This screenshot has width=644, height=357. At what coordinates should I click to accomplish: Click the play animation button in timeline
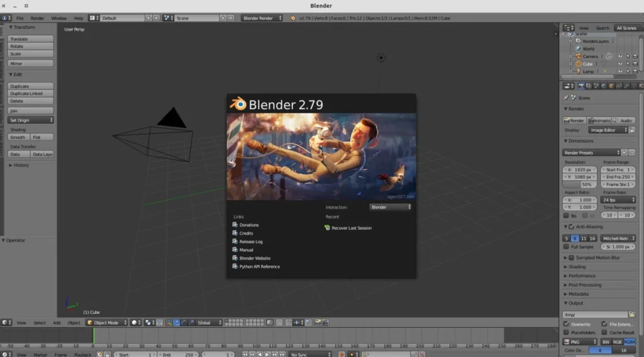tap(267, 354)
